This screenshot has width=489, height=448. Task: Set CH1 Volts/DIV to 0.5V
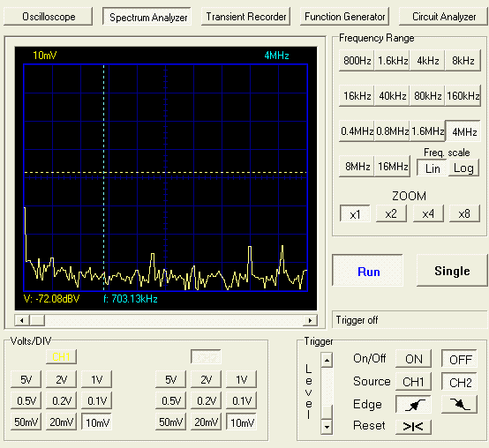[x=26, y=400]
